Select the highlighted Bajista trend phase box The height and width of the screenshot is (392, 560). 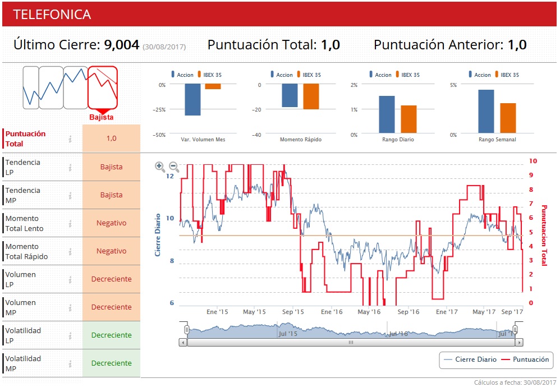[x=103, y=87]
